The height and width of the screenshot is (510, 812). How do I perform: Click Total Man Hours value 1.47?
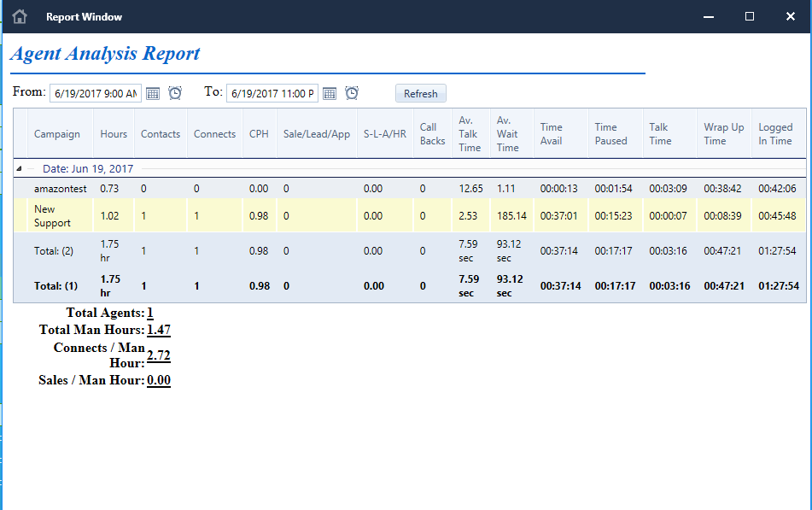point(159,330)
